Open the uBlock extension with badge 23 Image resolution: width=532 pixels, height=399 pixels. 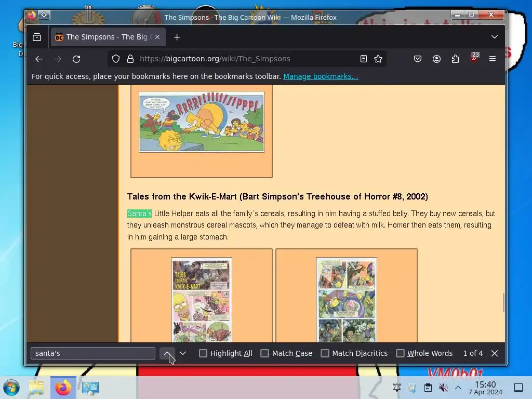coord(474,58)
